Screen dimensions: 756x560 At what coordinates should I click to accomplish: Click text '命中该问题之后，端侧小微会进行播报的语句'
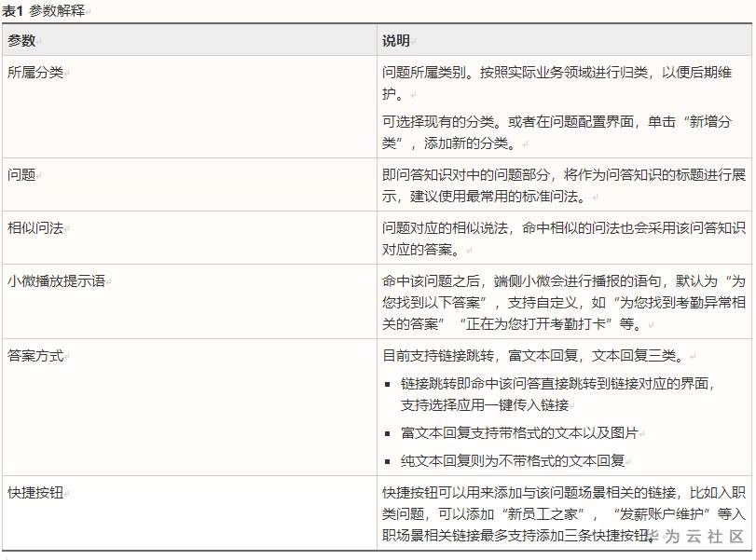pyautogui.click(x=521, y=281)
